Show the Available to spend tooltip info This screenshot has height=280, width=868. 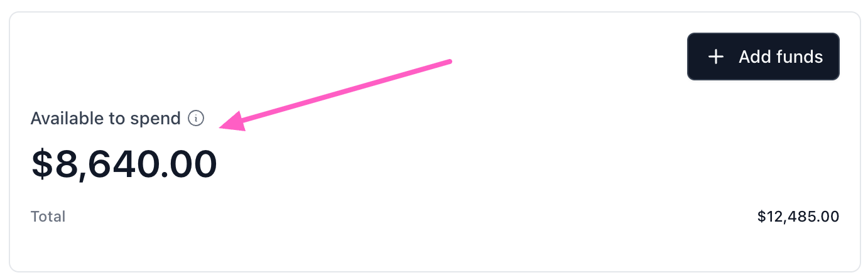click(x=197, y=118)
